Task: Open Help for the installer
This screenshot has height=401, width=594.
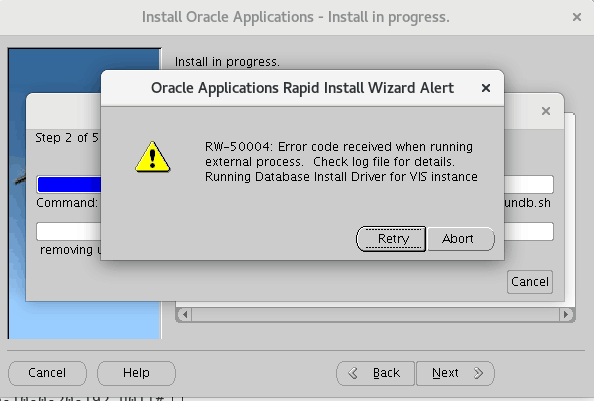Action: click(x=136, y=373)
